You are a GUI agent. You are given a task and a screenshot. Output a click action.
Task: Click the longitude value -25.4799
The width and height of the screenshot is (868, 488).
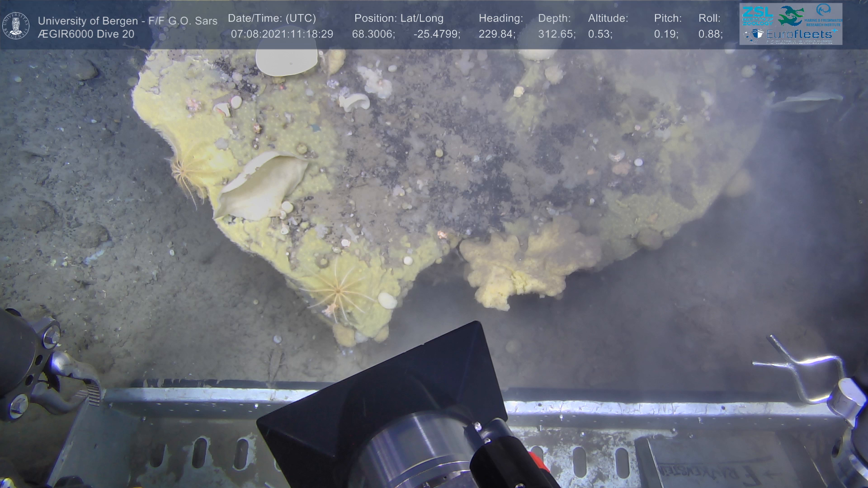[x=437, y=34]
